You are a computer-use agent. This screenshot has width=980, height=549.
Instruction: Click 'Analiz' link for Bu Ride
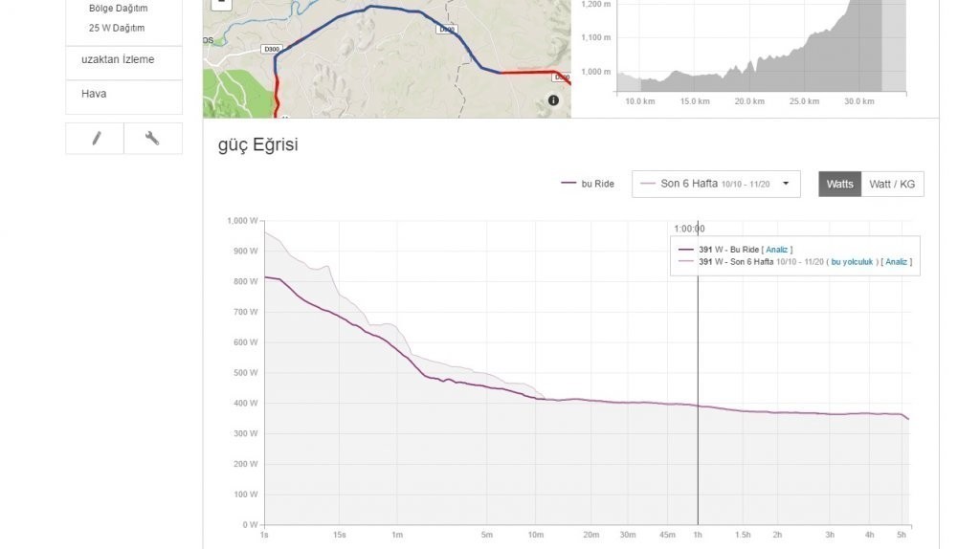pos(777,250)
